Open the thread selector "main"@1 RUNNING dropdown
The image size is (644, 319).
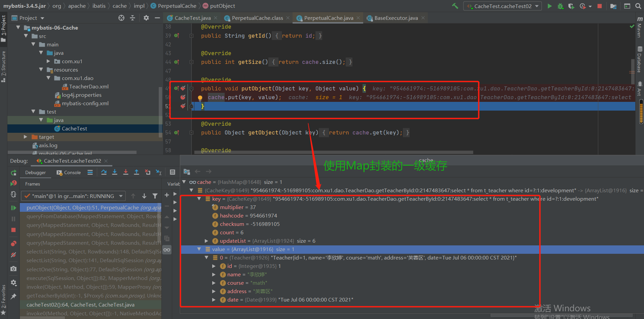(73, 196)
